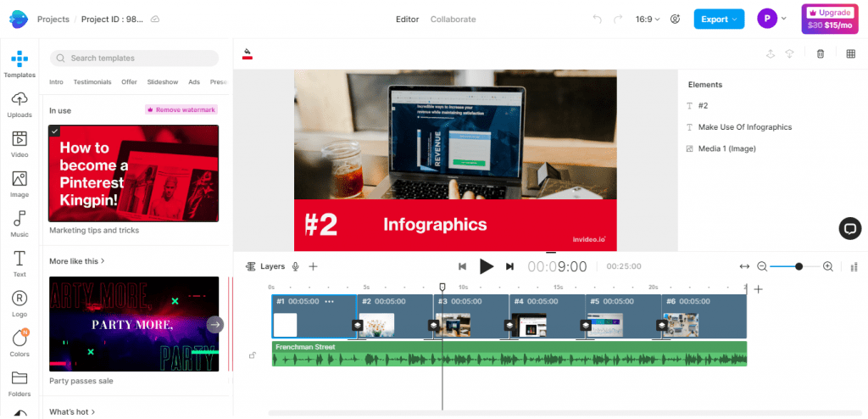The width and height of the screenshot is (868, 419).
Task: Expand More like this section
Action: click(77, 261)
